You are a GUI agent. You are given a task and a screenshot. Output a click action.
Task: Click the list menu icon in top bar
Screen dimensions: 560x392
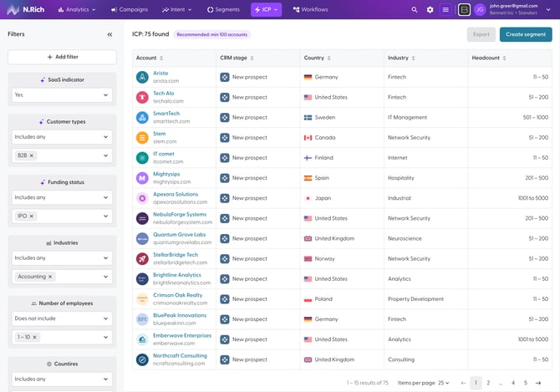pyautogui.click(x=445, y=10)
